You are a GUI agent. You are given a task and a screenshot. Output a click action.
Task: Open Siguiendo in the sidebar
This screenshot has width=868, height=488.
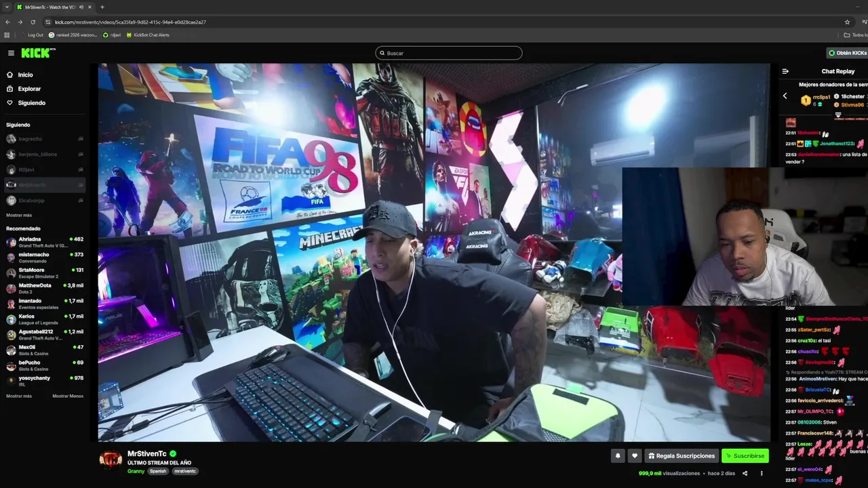26,103
